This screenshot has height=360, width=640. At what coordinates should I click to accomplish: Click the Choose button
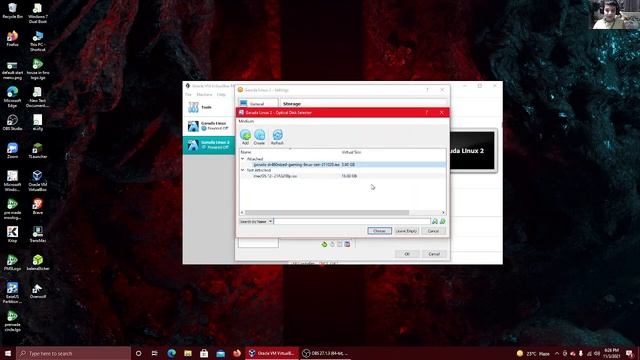[x=379, y=231]
